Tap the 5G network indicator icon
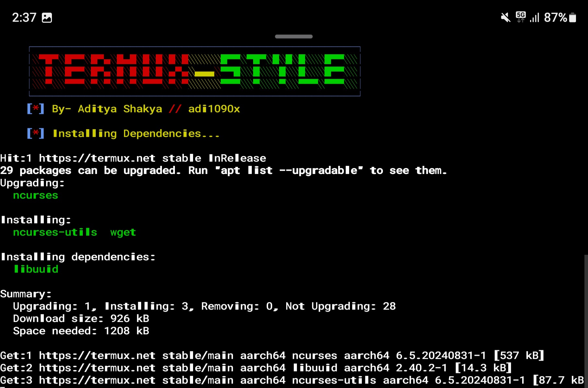The width and height of the screenshot is (588, 388). pyautogui.click(x=521, y=17)
